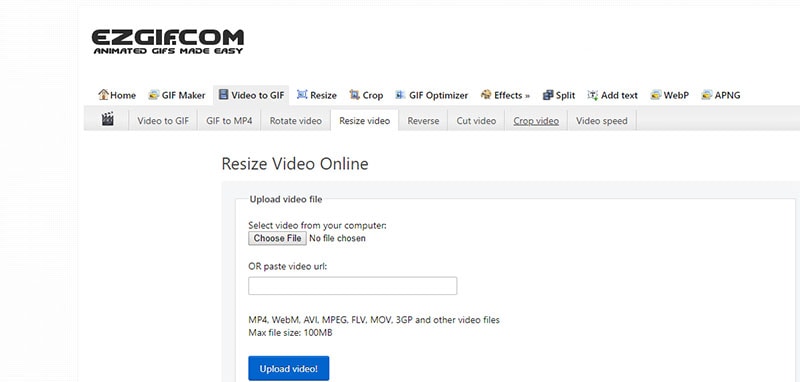
Task: Open the Crop video tab
Action: [536, 121]
